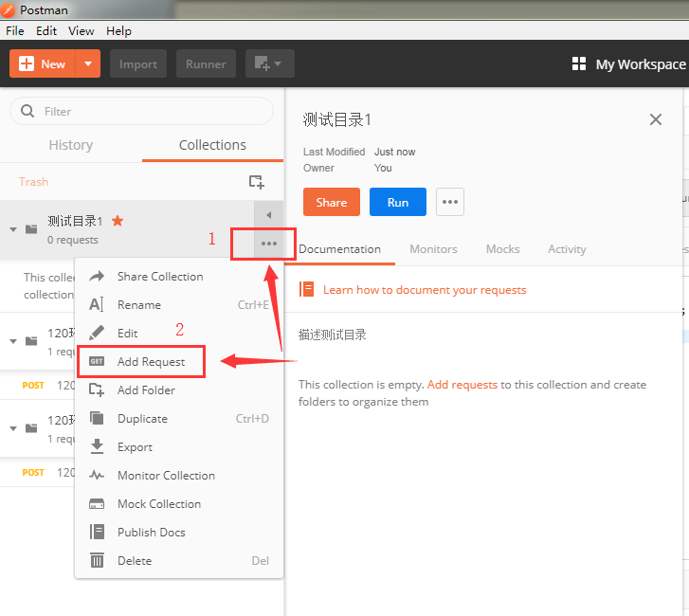Click the blue Run button

[398, 202]
